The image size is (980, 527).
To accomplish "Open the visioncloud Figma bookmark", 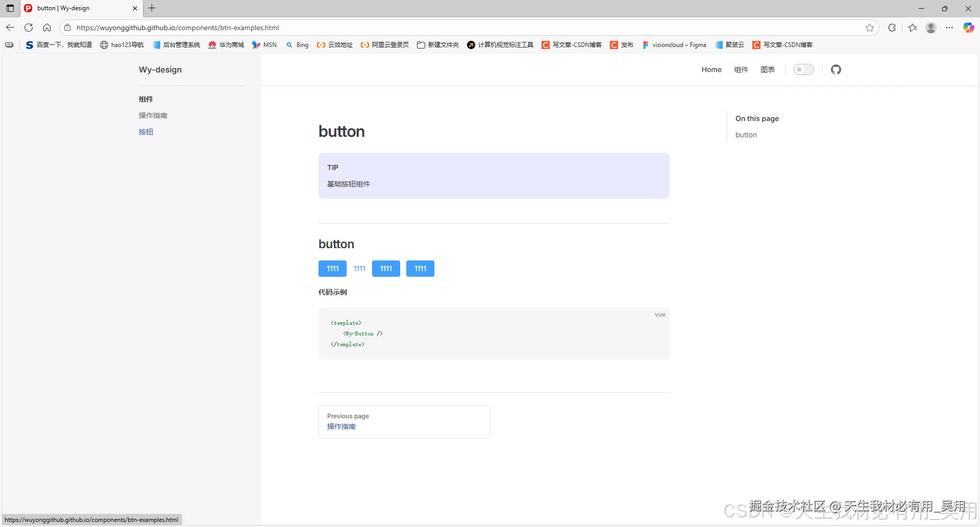I will tap(674, 45).
